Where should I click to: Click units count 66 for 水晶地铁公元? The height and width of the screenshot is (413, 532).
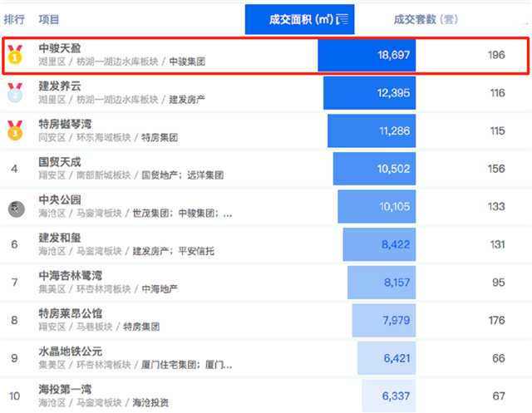tap(499, 358)
